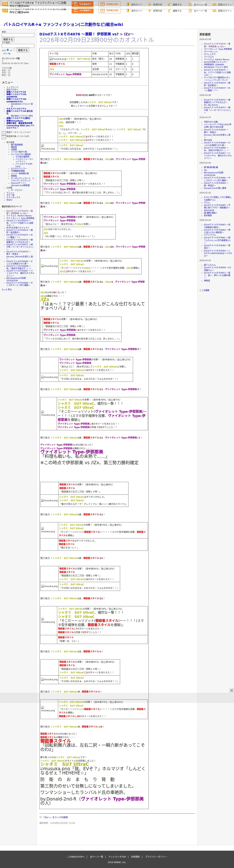Click the musuka.png image beside the 24% hit-rate attack
Viewport: 234px width, 868px height.
50,266
